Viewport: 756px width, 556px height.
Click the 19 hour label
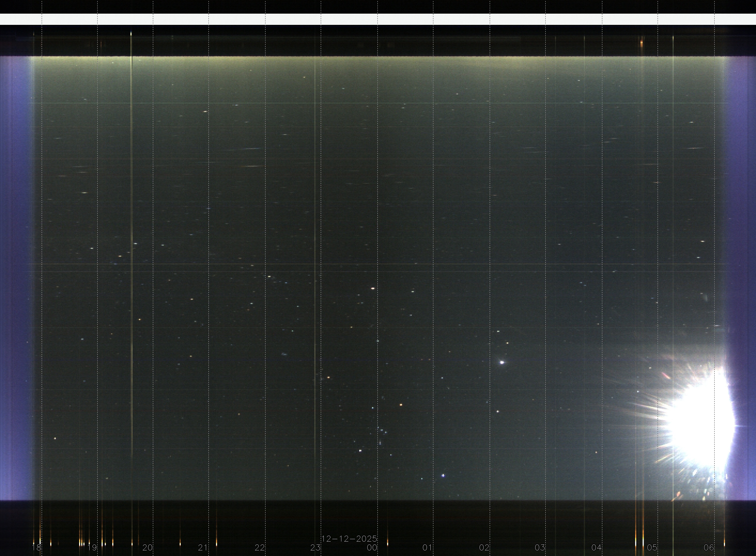click(92, 548)
